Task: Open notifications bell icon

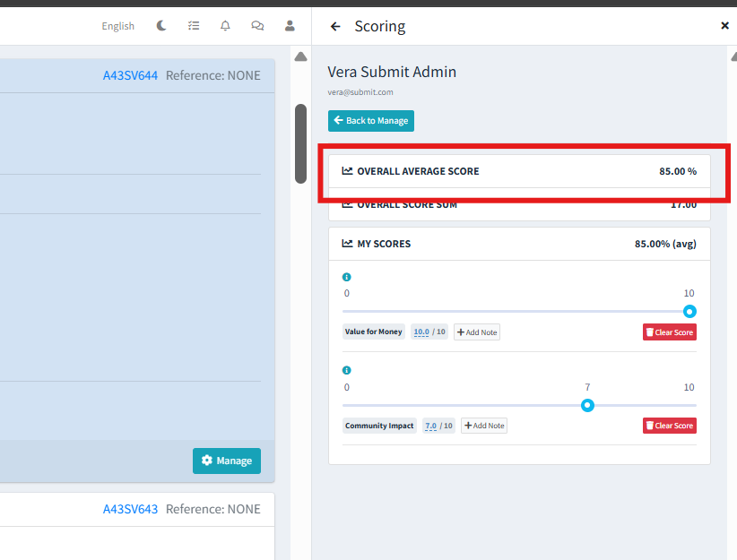Action: coord(225,26)
